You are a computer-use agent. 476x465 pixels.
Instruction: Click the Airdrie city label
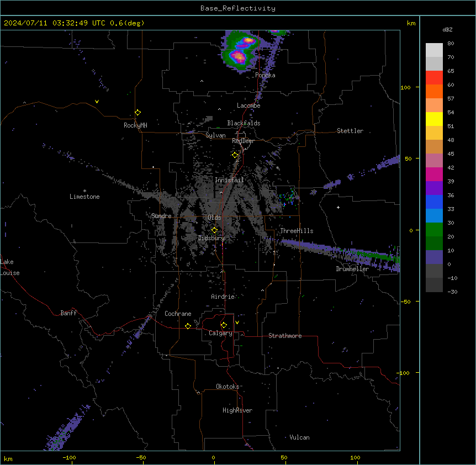coord(223,297)
